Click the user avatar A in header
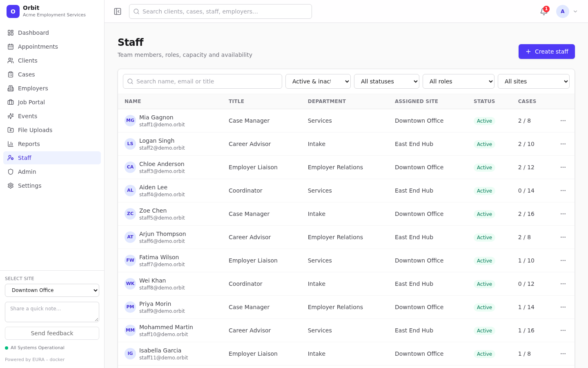588x368 pixels. pyautogui.click(x=563, y=11)
